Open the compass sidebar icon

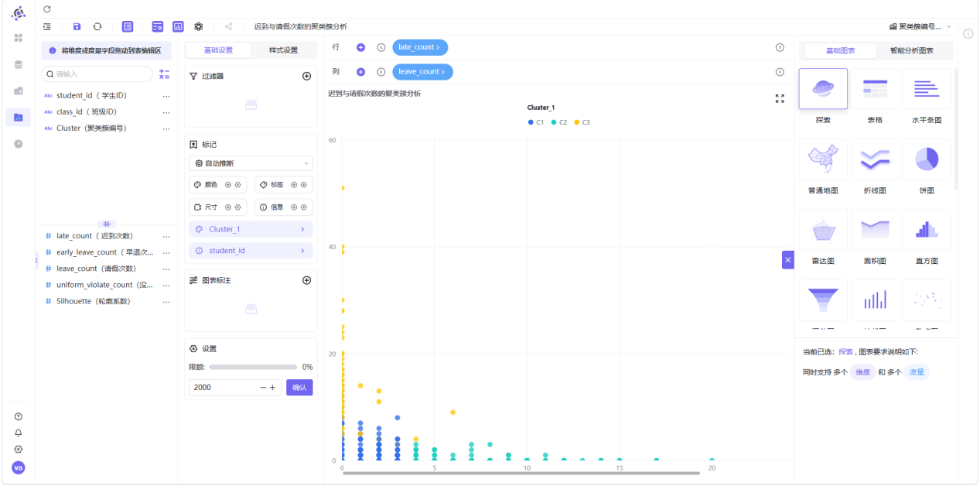pyautogui.click(x=19, y=144)
